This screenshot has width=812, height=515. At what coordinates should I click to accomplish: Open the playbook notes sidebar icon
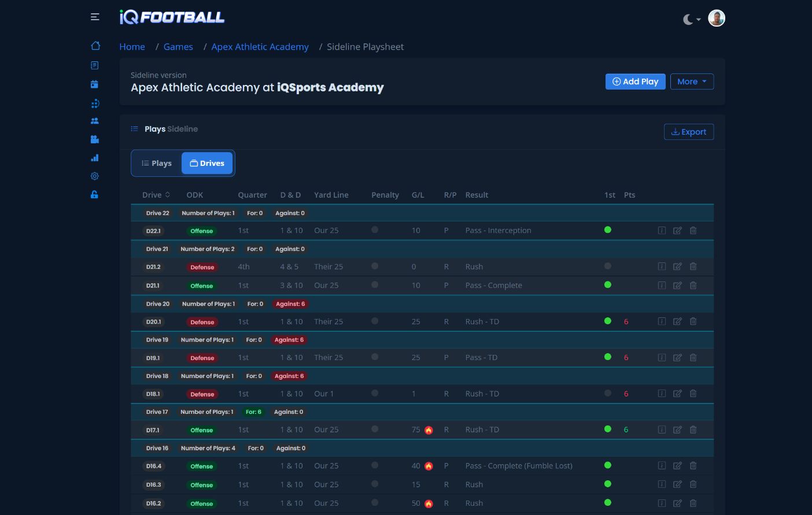(x=95, y=65)
